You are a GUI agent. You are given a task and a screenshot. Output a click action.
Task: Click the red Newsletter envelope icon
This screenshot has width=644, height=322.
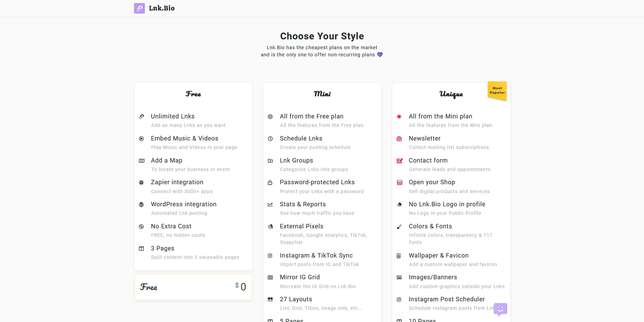click(x=399, y=139)
